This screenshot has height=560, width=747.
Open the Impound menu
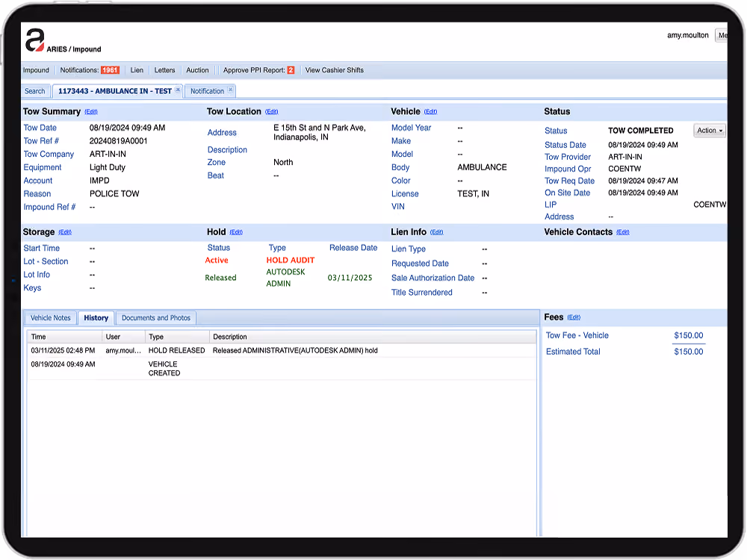tap(36, 70)
